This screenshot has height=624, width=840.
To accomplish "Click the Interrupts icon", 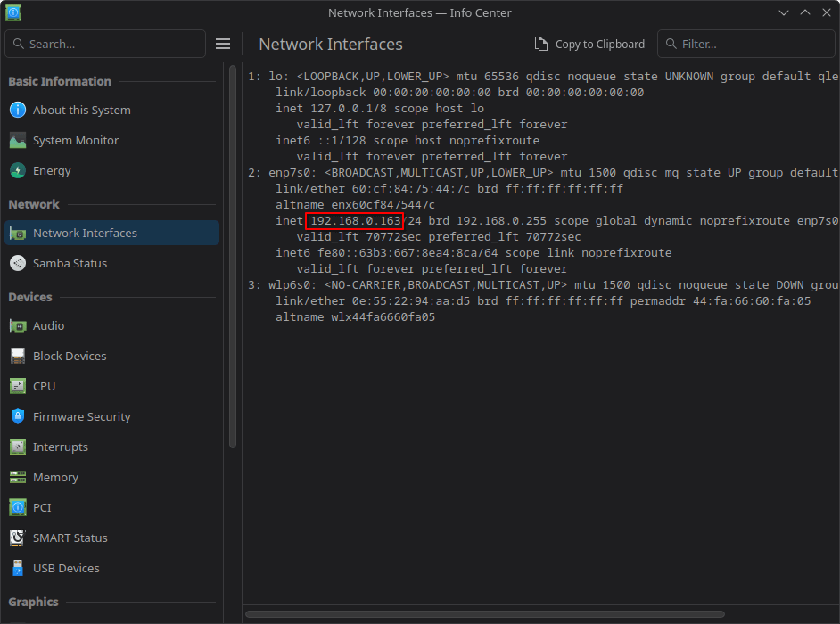I will (18, 447).
